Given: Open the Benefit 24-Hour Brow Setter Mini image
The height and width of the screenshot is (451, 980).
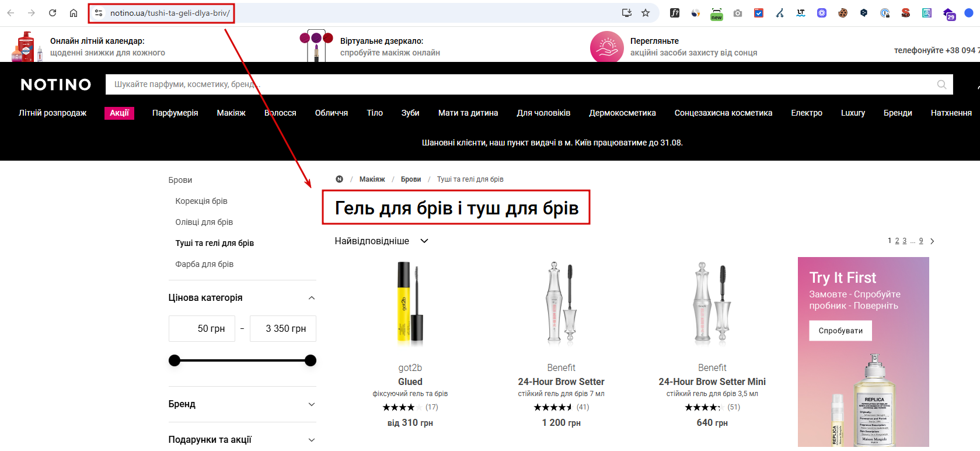Looking at the screenshot, I should pos(712,304).
